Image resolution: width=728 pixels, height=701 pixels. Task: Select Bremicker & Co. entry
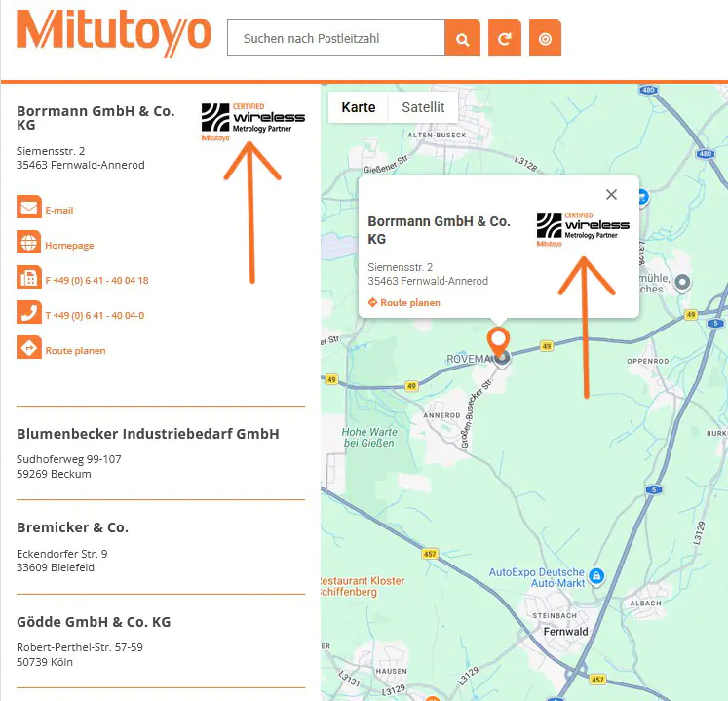click(x=72, y=527)
